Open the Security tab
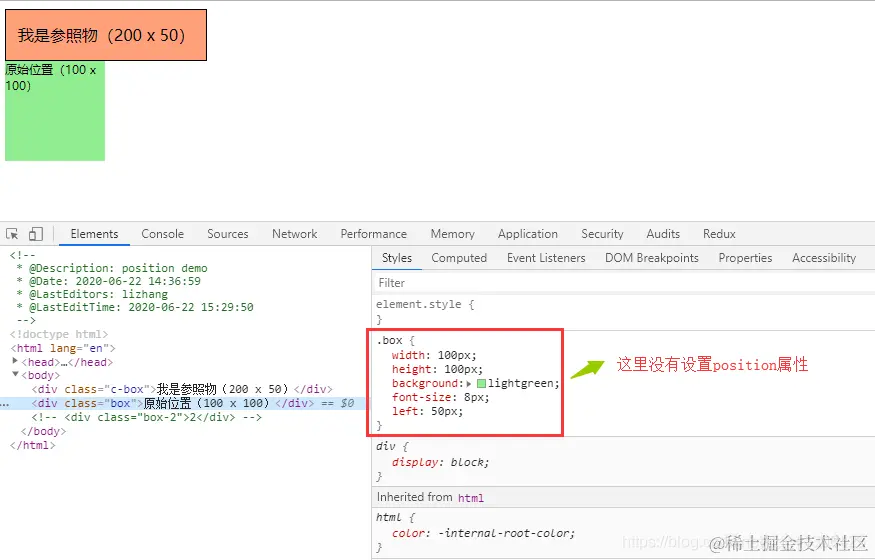This screenshot has height=560, width=875. 602,234
